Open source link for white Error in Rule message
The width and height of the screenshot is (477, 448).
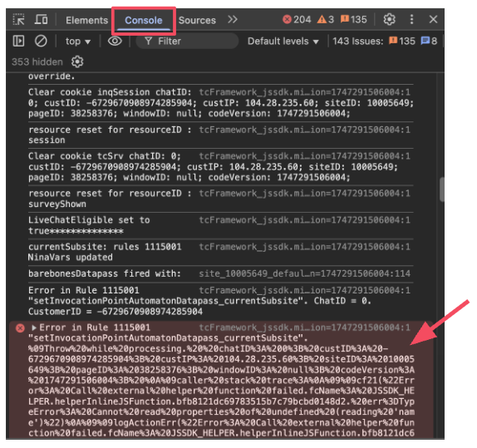pyautogui.click(x=304, y=290)
